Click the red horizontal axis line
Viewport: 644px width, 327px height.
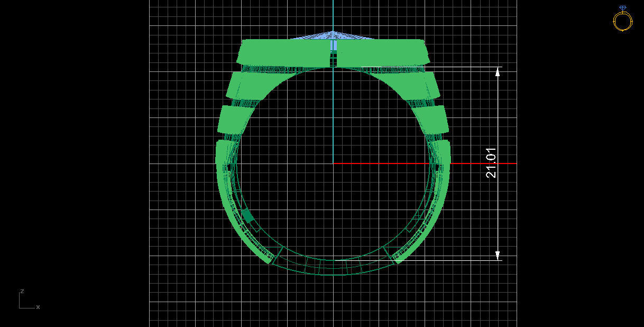click(425, 163)
